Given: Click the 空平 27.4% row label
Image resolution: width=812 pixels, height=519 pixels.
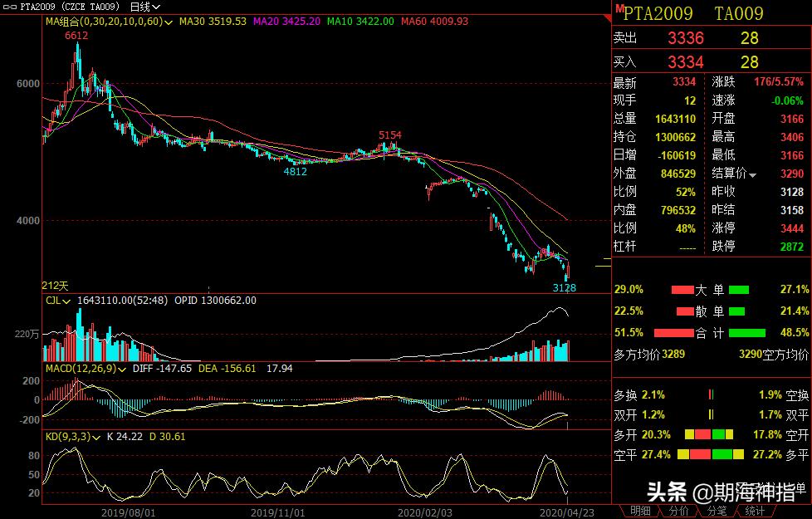Looking at the screenshot, I should click(x=642, y=455).
